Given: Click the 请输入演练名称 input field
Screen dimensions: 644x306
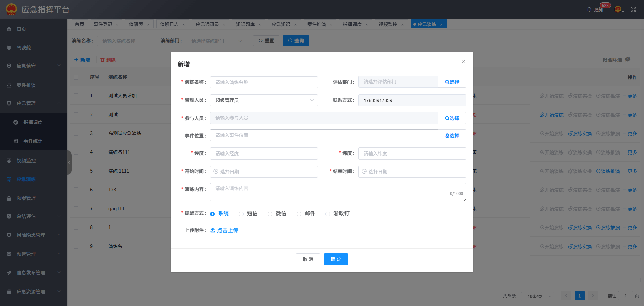Looking at the screenshot, I should point(264,82).
